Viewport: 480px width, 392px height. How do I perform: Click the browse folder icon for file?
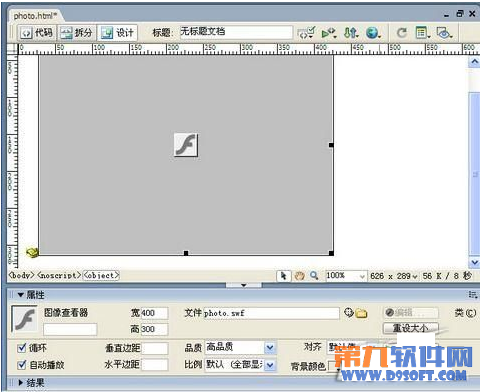(361, 313)
